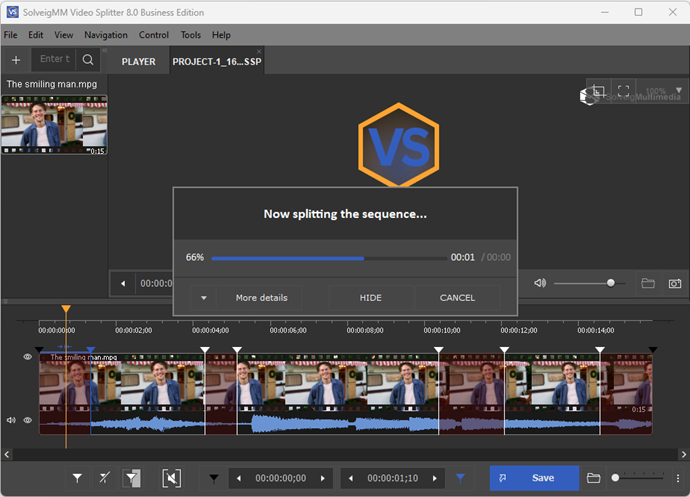690x497 pixels.
Task: Select the PROJECT-1_16...SSP tab
Action: click(x=217, y=62)
